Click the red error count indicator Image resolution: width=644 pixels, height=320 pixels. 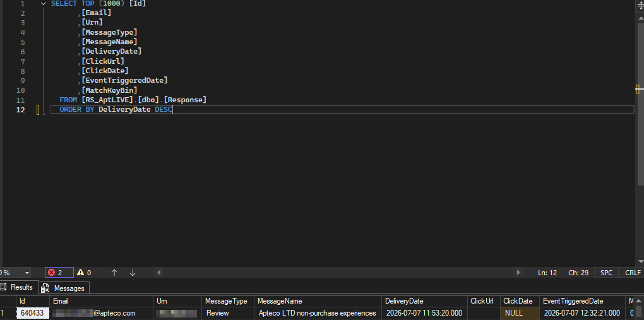[59, 273]
